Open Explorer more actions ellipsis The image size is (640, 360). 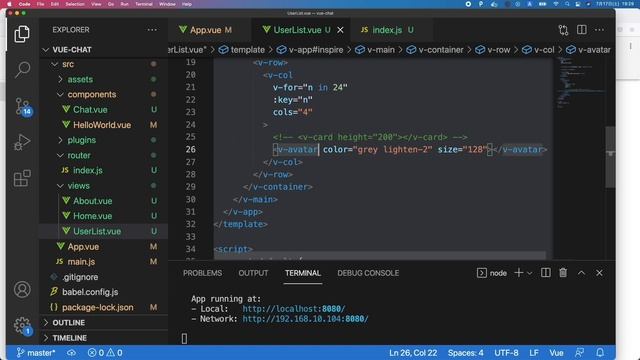tap(152, 30)
